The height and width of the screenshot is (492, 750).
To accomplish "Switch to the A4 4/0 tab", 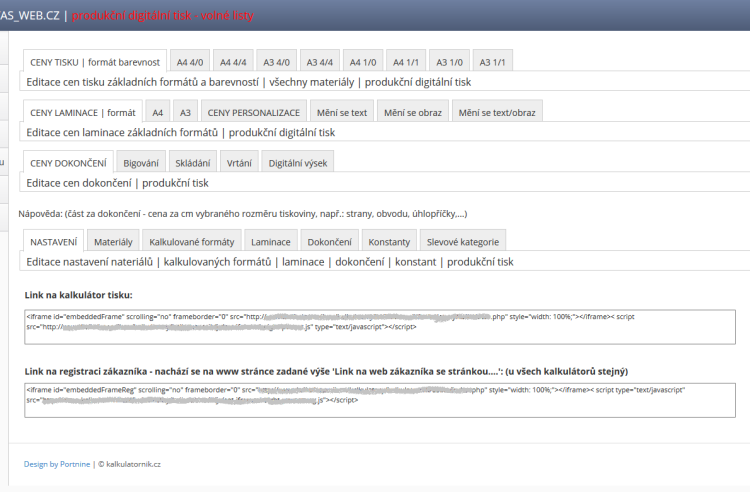I will tap(190, 62).
